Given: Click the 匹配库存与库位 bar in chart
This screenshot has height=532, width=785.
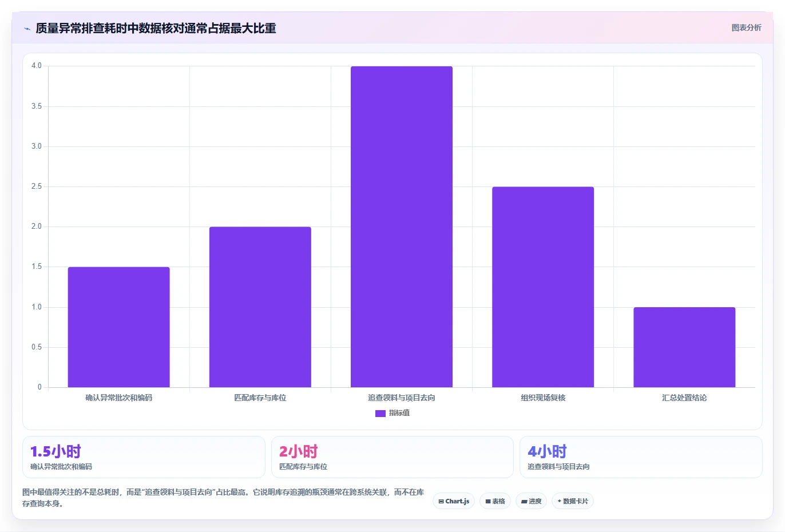Looking at the screenshot, I should 260,307.
